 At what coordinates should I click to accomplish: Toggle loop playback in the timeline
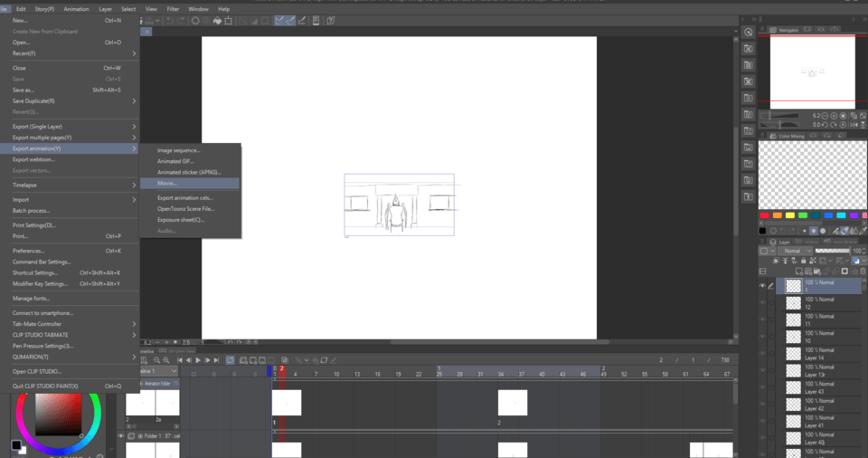pos(230,360)
